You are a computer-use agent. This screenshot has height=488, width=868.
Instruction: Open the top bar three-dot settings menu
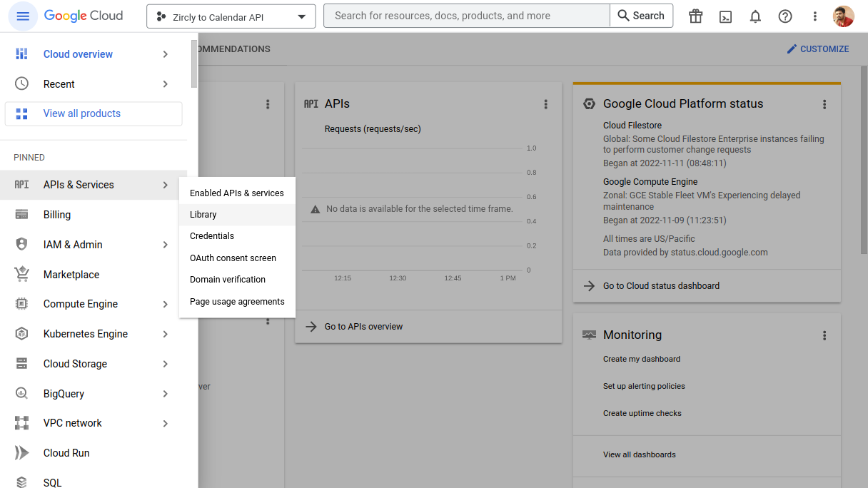815,16
